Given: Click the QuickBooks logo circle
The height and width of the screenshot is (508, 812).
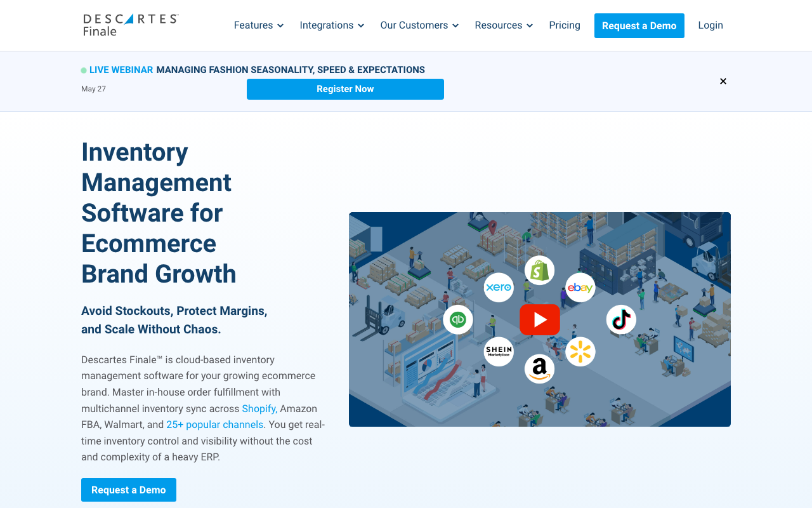Looking at the screenshot, I should [x=458, y=319].
